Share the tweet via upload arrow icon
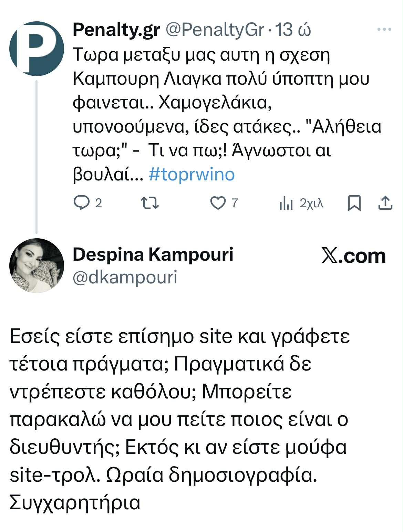The width and height of the screenshot is (403, 532). [385, 203]
